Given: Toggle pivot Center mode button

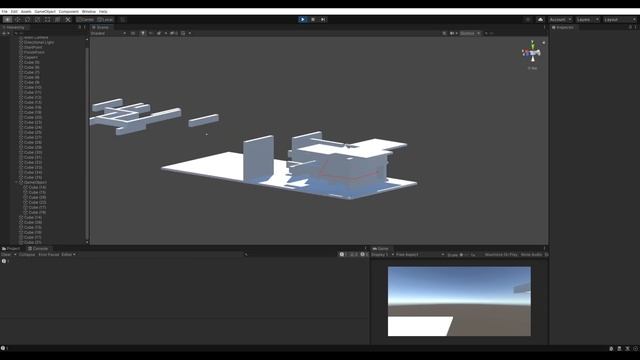Looking at the screenshot, I should (86, 20).
